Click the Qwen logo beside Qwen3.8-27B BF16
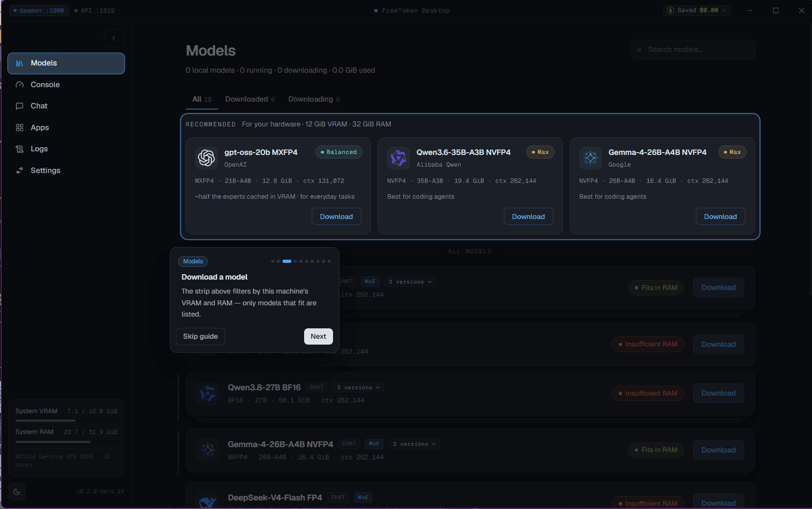 tap(208, 393)
